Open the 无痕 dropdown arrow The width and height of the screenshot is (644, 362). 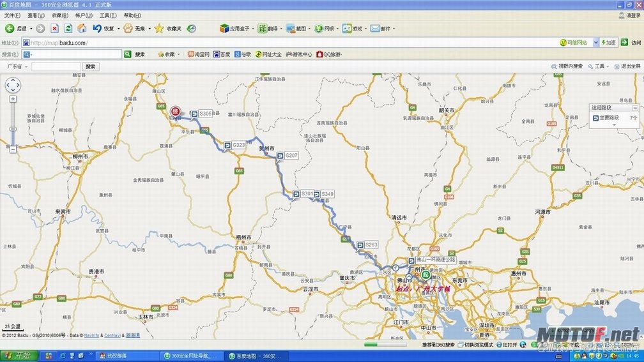(x=149, y=29)
